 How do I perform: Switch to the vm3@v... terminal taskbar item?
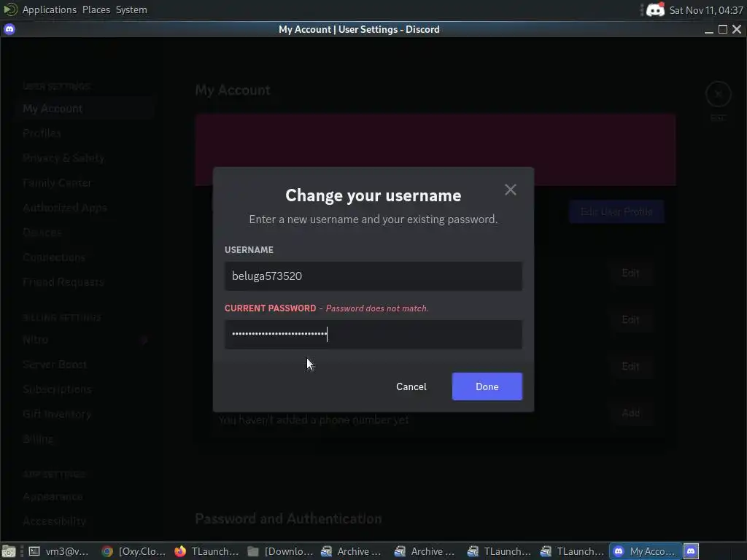pos(58,551)
